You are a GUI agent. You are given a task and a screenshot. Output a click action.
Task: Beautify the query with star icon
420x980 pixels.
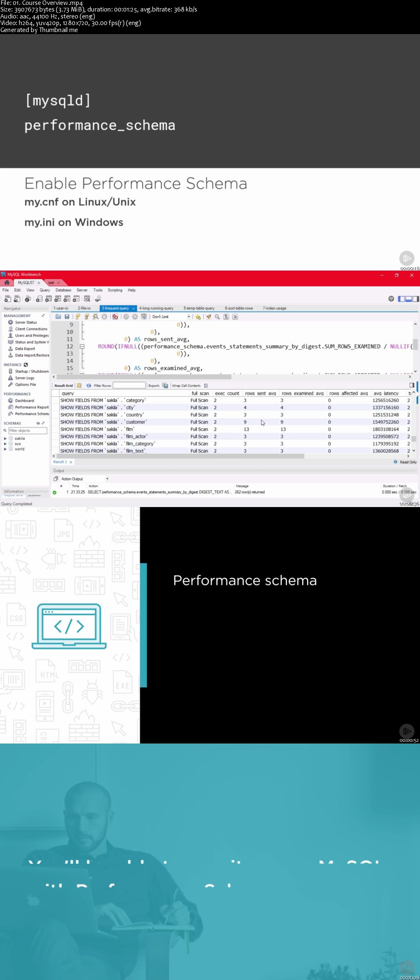(198, 317)
